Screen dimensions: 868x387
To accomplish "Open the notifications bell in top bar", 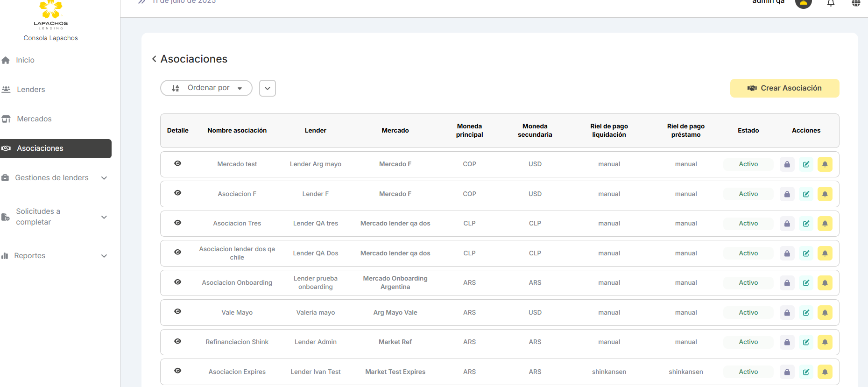I will coord(831,4).
